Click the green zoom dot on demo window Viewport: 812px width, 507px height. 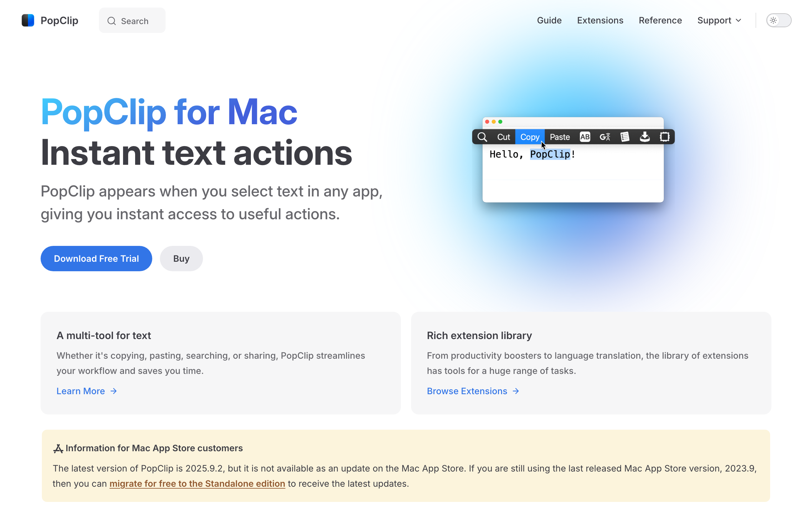click(x=500, y=122)
